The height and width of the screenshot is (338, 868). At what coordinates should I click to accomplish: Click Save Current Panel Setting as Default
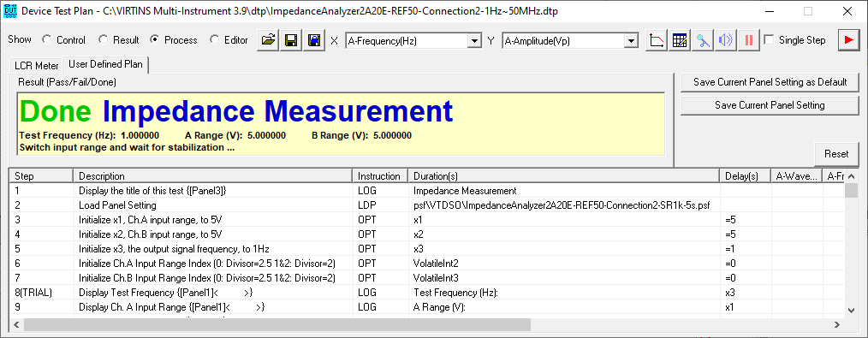tap(770, 82)
